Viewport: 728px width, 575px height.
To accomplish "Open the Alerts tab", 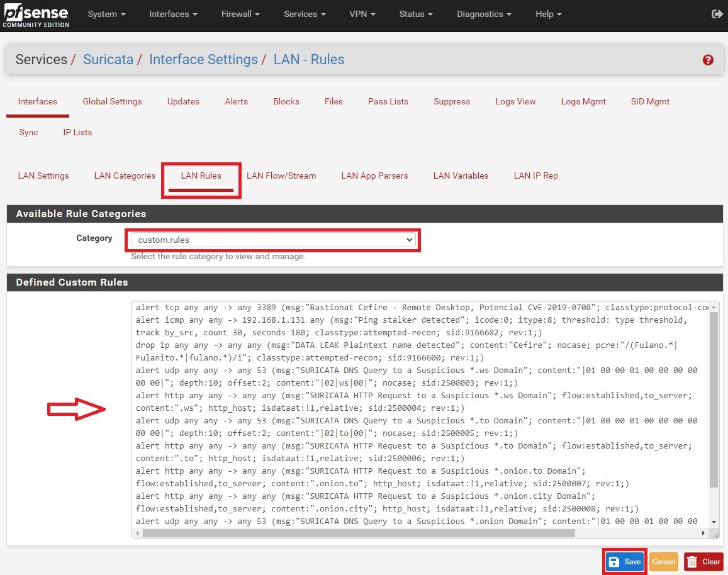I will (236, 102).
